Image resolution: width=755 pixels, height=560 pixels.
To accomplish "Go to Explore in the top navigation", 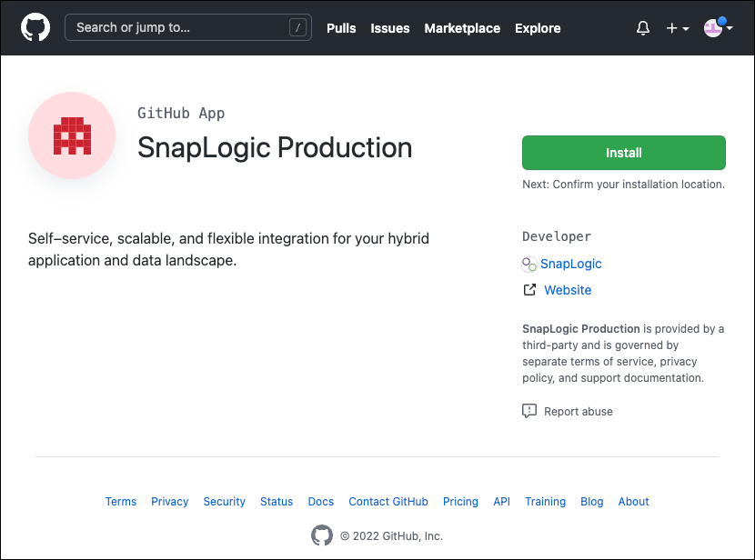I will coord(538,28).
